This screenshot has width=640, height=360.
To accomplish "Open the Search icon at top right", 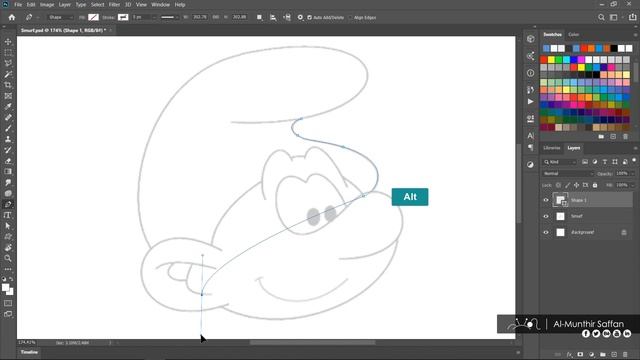I will (x=601, y=17).
